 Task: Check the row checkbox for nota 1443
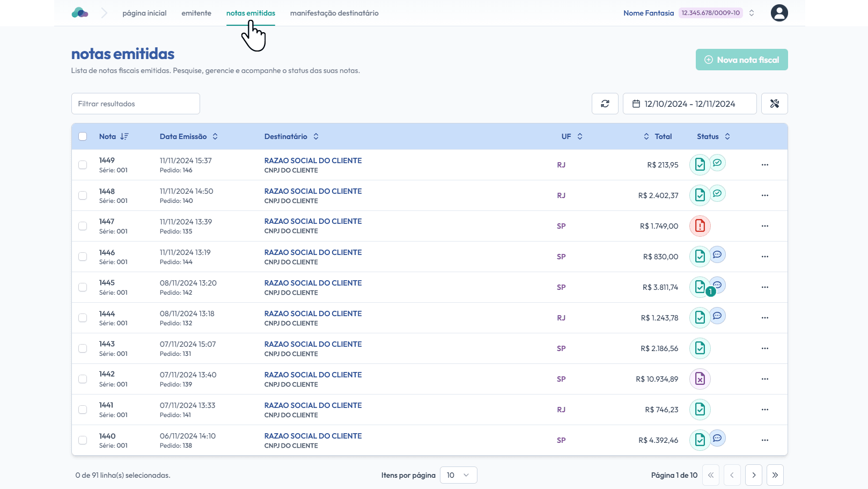click(83, 348)
